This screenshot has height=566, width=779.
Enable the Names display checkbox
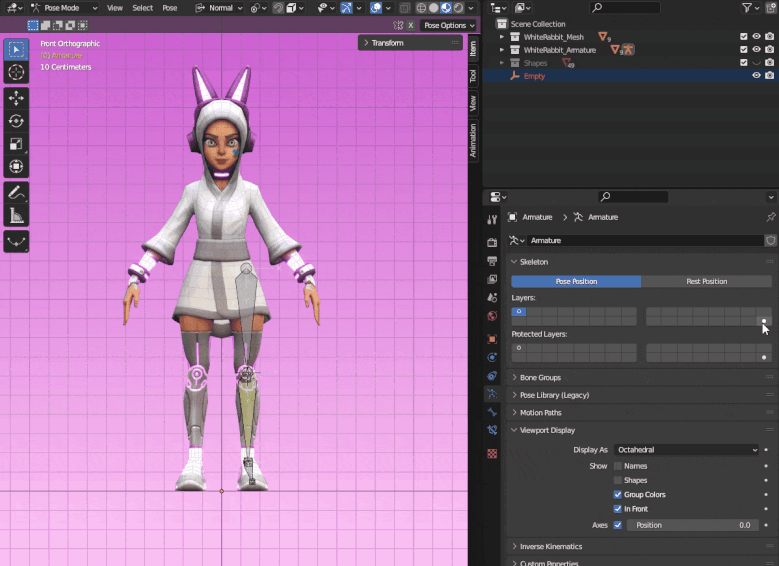pos(618,466)
